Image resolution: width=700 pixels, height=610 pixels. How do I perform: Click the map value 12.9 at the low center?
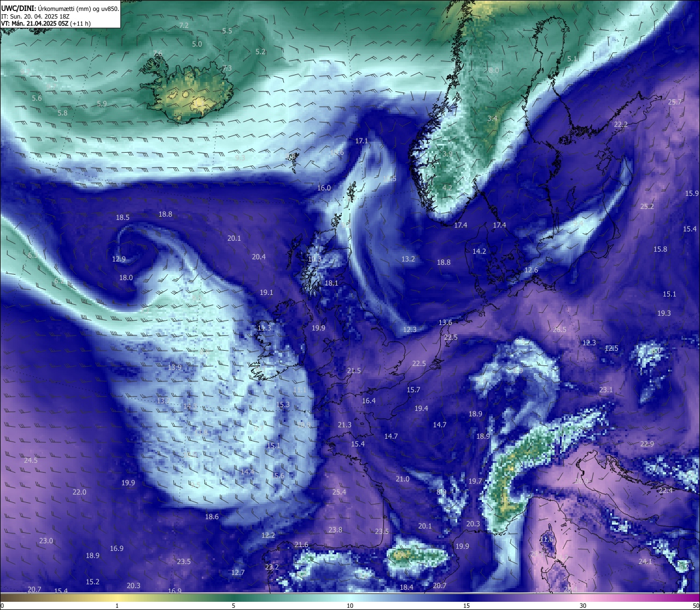[x=119, y=259]
